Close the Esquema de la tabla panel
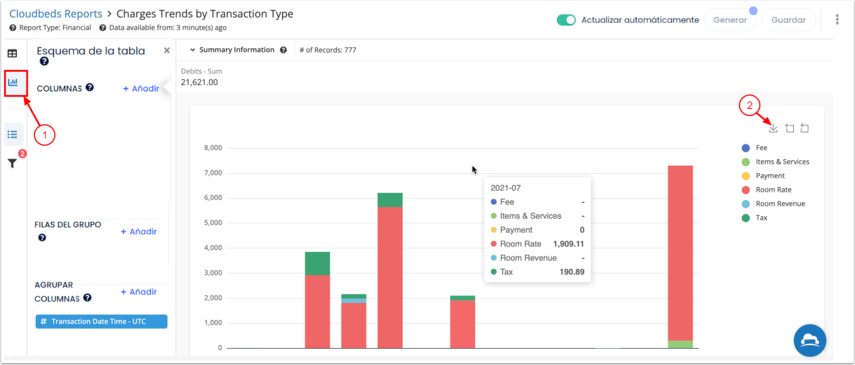 (167, 50)
